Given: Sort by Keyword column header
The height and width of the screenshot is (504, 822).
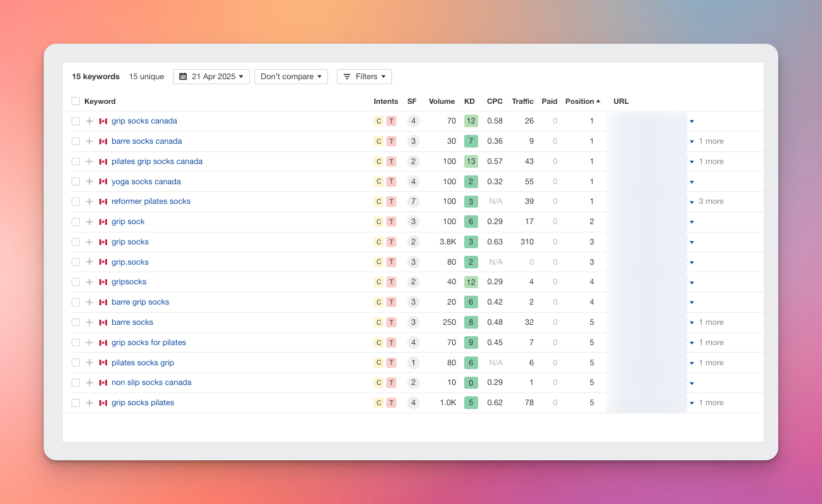Looking at the screenshot, I should (x=100, y=101).
